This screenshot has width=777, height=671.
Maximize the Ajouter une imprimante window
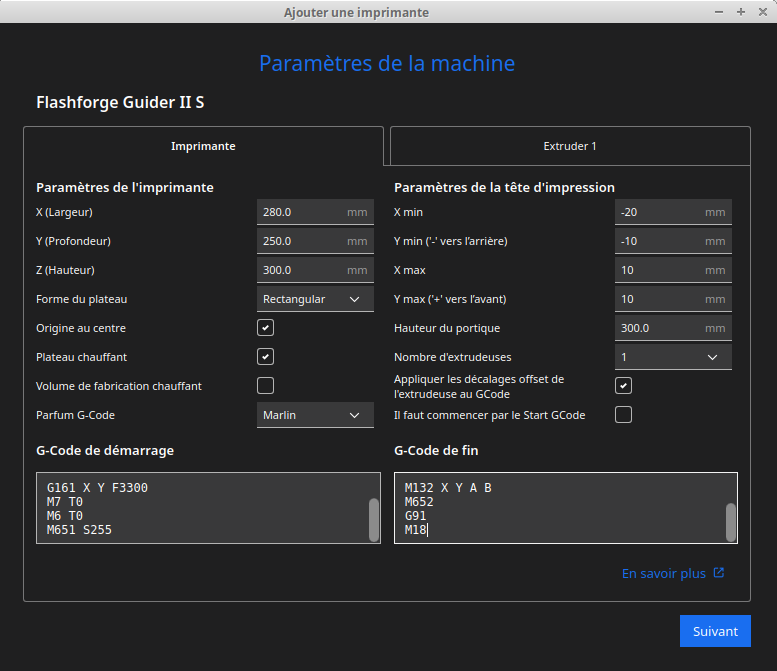pyautogui.click(x=741, y=12)
